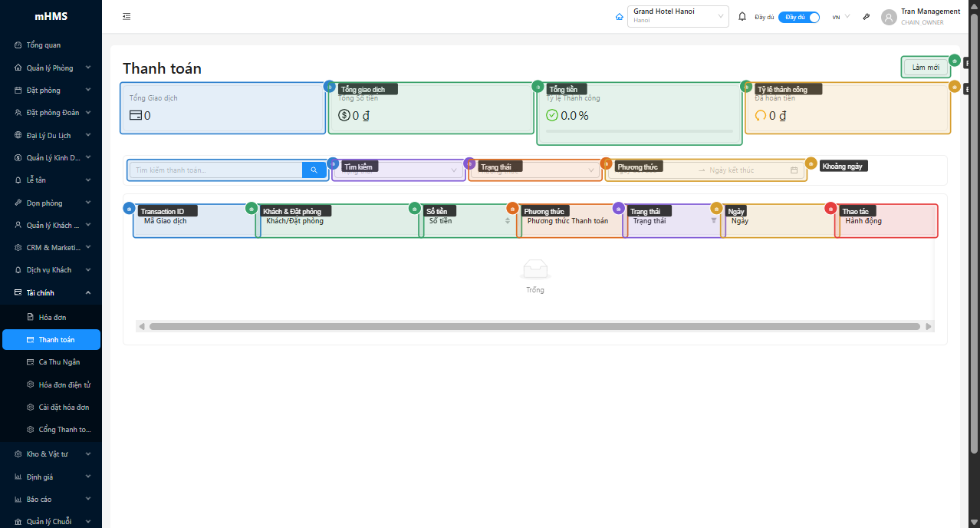Viewport: 980px width, 528px height.
Task: Click the user avatar for Tran Management
Action: pyautogui.click(x=889, y=17)
